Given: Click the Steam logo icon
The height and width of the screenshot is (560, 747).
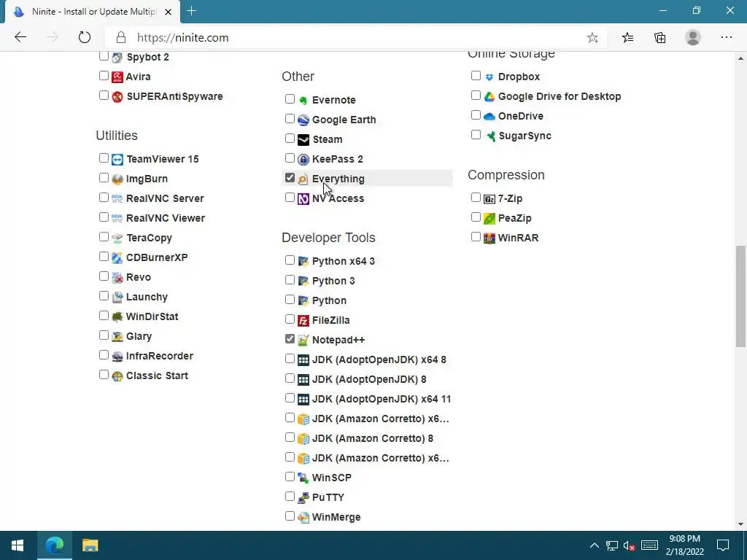Looking at the screenshot, I should coord(303,139).
